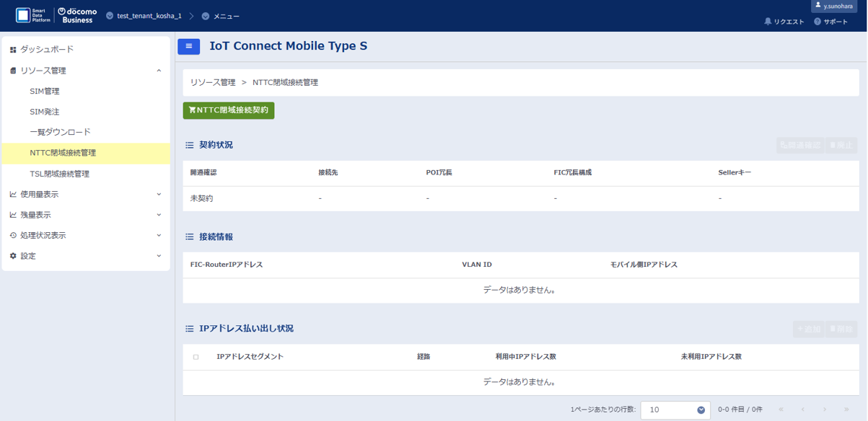Click the green NTTC閉域接続契約 button
This screenshot has height=421, width=868.
point(229,110)
